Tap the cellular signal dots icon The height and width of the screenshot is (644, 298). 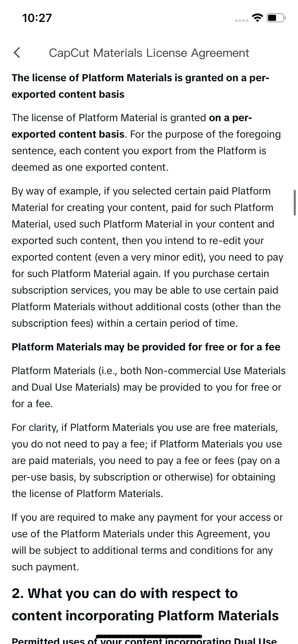(x=241, y=20)
